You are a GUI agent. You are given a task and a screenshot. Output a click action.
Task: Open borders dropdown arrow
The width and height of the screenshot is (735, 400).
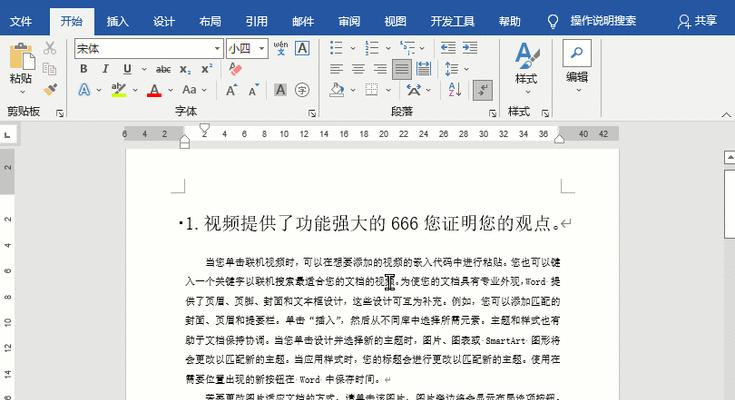pyautogui.click(x=389, y=90)
